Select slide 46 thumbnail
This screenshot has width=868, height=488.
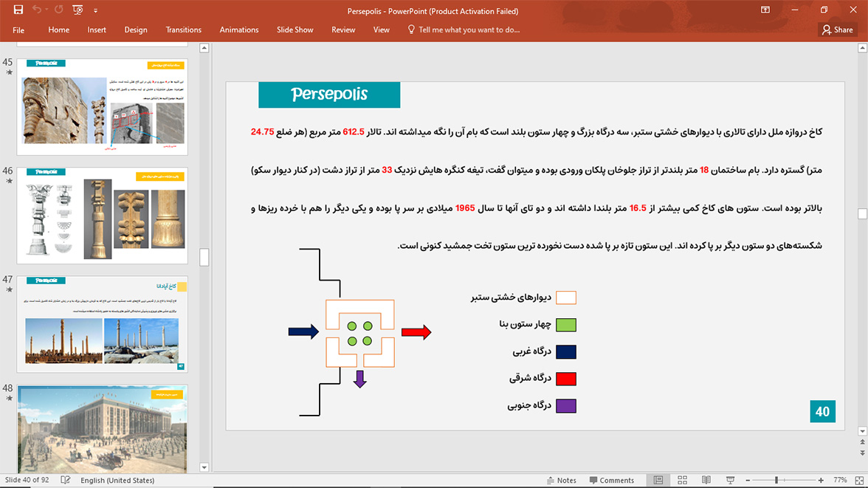[x=103, y=215]
